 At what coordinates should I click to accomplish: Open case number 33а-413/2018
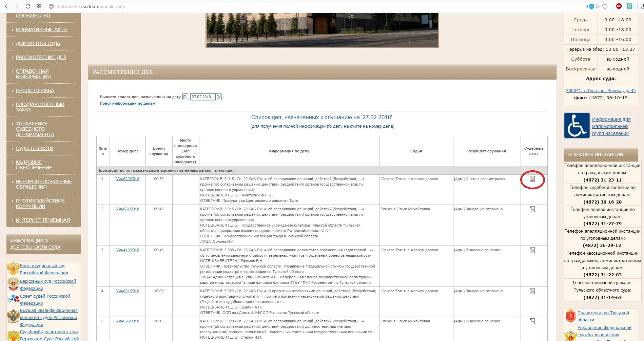pos(127,250)
